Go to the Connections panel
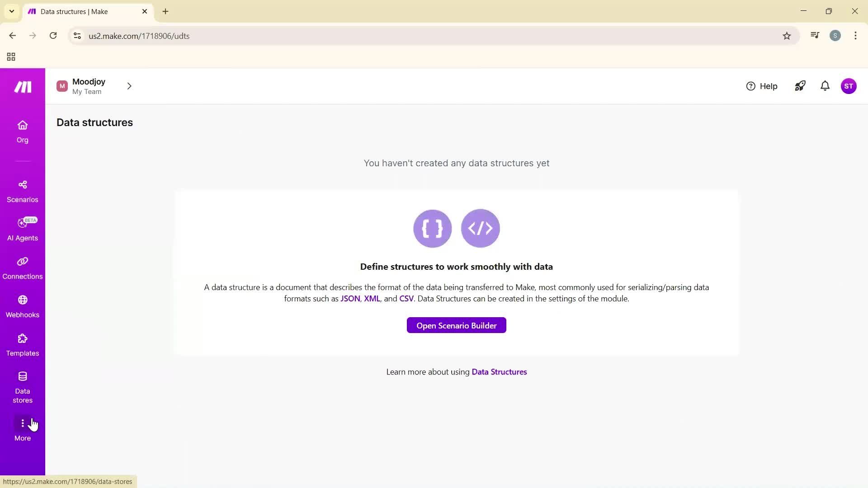Viewport: 868px width, 488px height. (22, 267)
